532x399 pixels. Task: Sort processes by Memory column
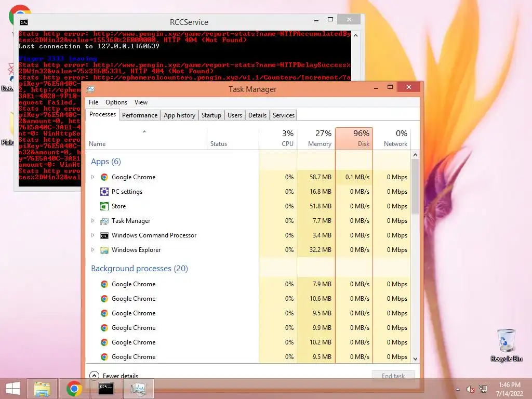316,139
